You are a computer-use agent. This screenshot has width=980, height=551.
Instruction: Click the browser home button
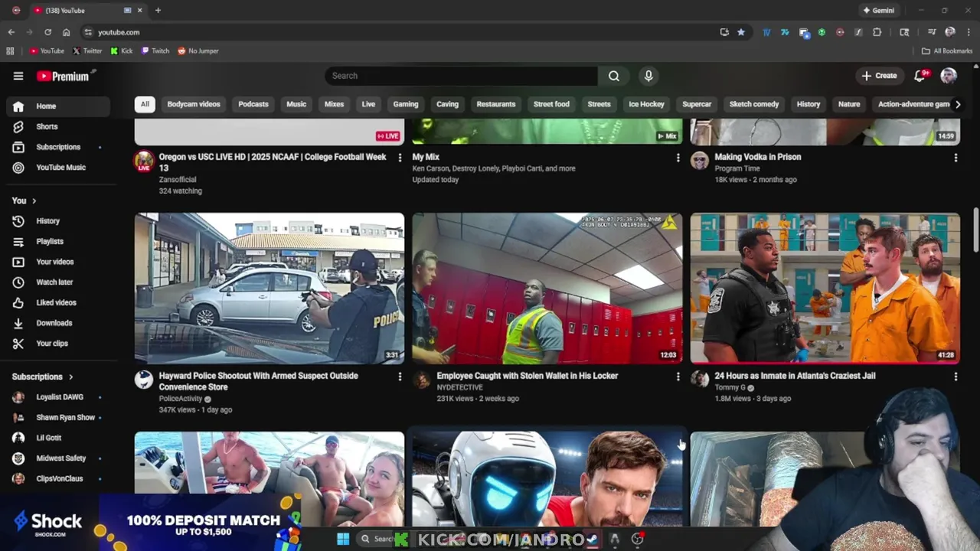point(66,32)
